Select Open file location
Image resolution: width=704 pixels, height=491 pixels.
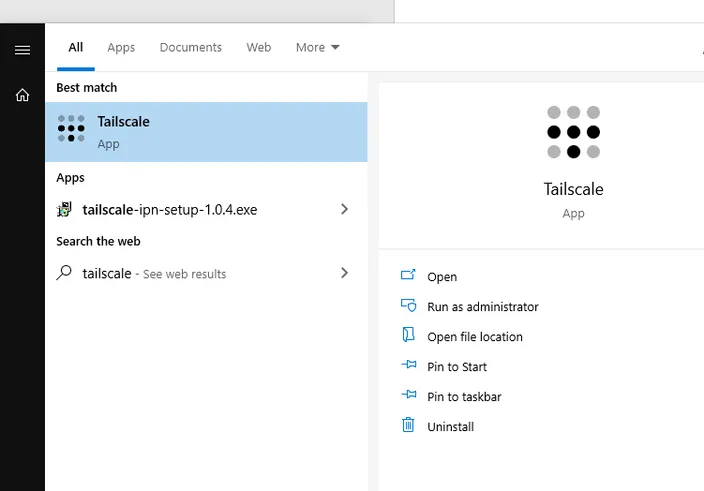(475, 337)
